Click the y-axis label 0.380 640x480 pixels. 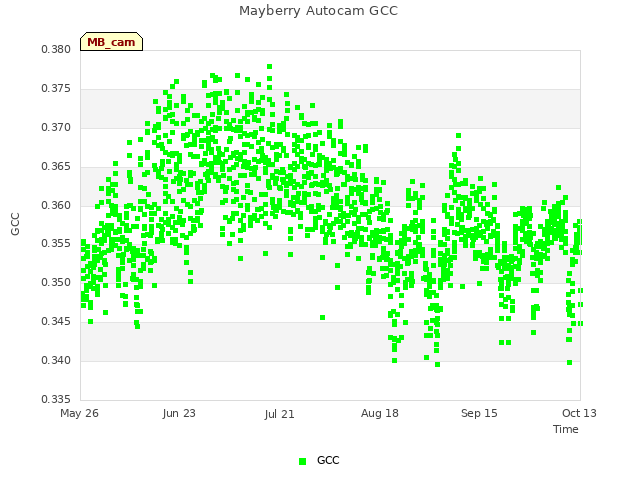pyautogui.click(x=56, y=49)
